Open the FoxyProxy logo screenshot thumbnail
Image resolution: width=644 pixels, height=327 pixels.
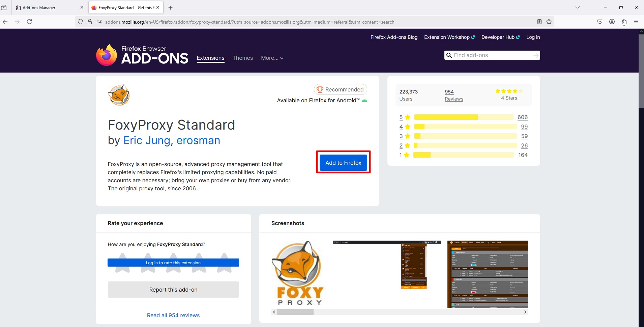pos(297,273)
